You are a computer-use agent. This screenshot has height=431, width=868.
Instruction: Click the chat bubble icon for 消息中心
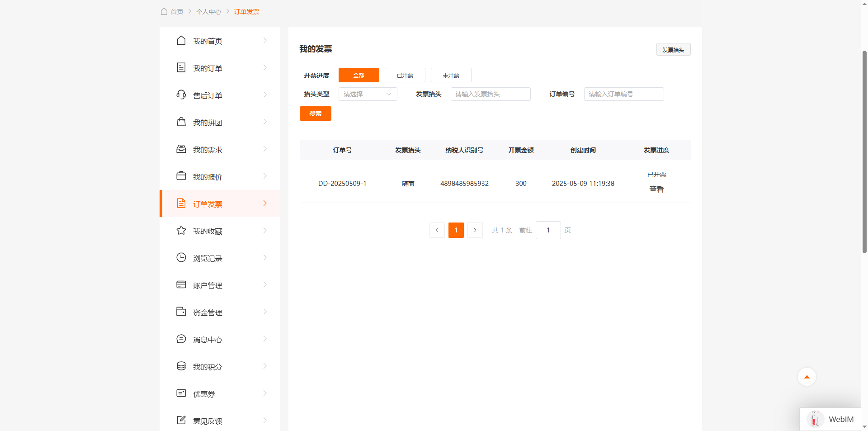coord(181,339)
